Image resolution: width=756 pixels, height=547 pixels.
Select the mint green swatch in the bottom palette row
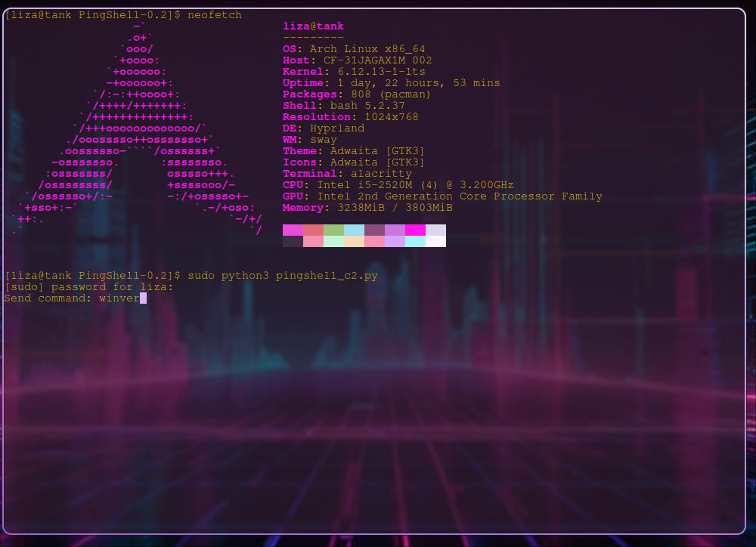333,242
